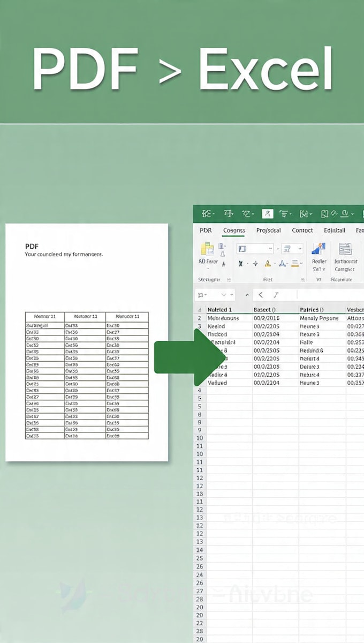Click the first icon in green title bar
The width and height of the screenshot is (364, 643).
(208, 214)
